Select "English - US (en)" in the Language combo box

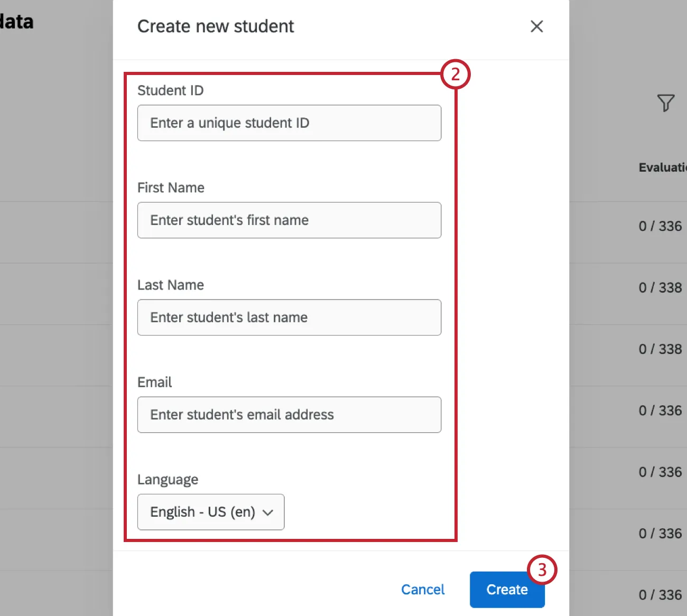coord(210,511)
